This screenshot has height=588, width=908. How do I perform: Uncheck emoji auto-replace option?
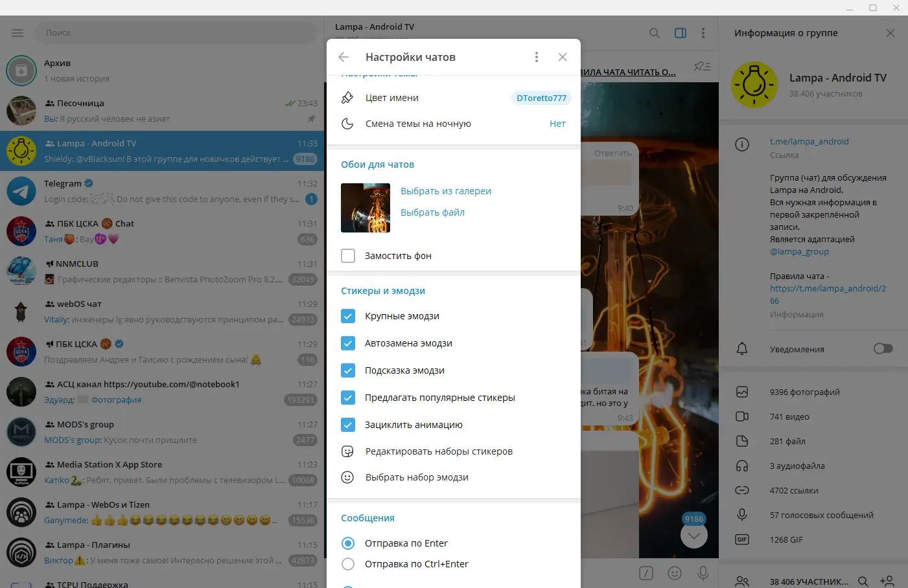348,343
